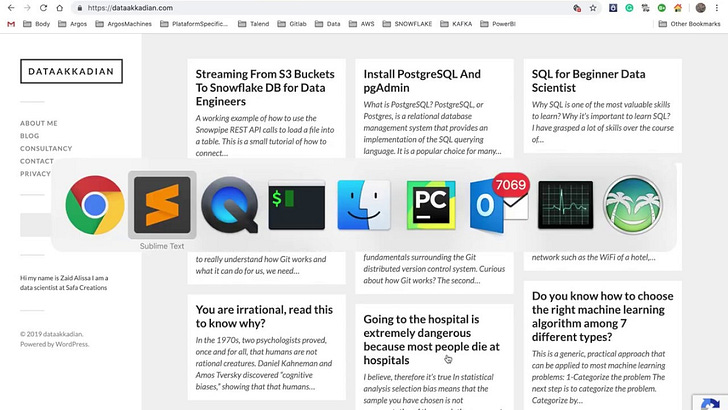This screenshot has height=410, width=728.
Task: Open the Body bookmarks folder
Action: [x=37, y=24]
